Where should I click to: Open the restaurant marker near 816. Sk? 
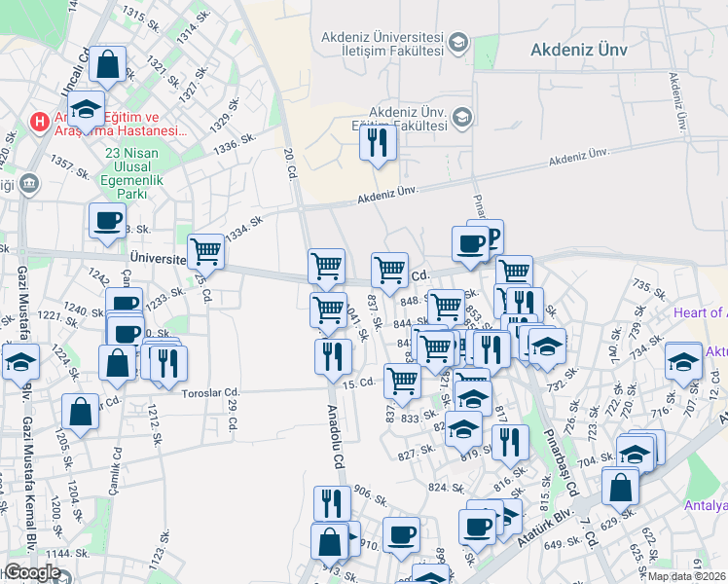(x=510, y=446)
